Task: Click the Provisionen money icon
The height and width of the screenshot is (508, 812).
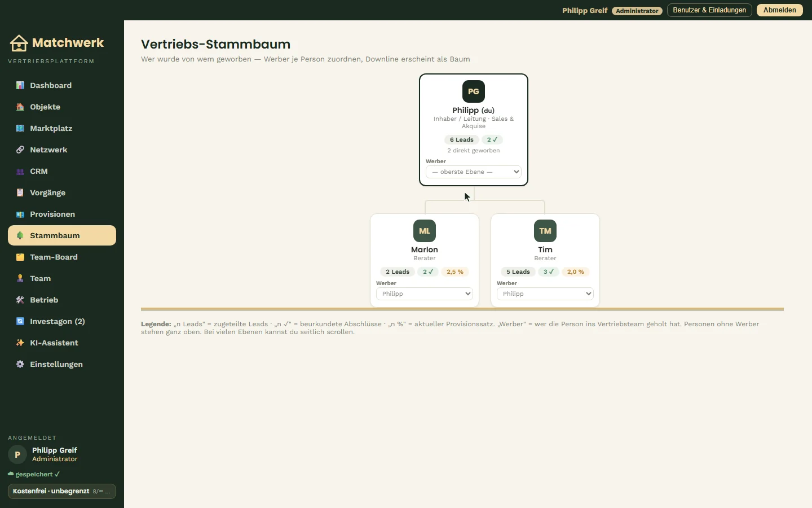Action: (x=20, y=214)
